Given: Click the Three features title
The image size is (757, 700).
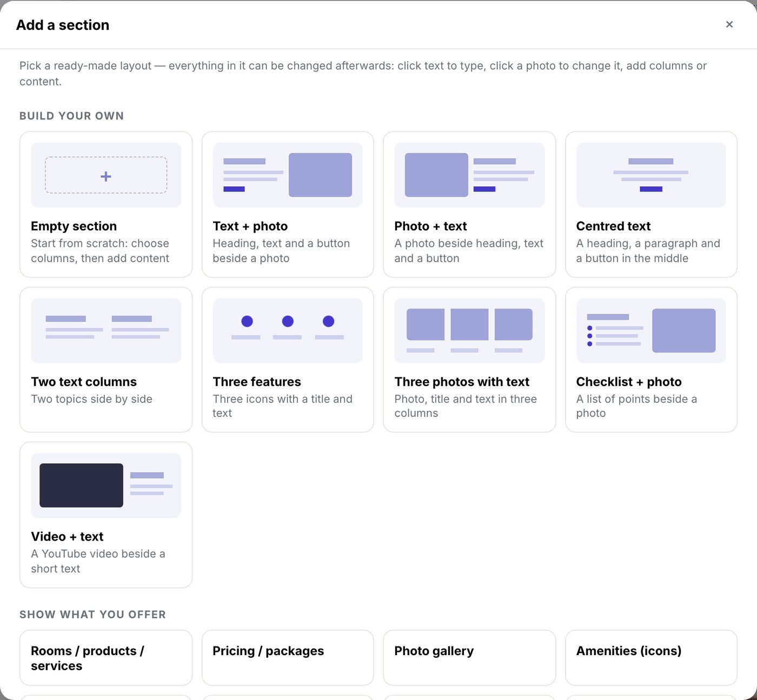Looking at the screenshot, I should click(x=257, y=382).
